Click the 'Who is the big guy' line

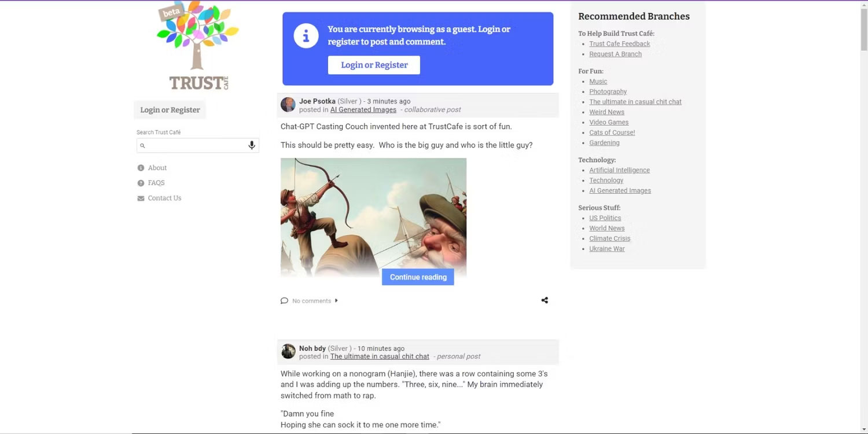pos(407,145)
